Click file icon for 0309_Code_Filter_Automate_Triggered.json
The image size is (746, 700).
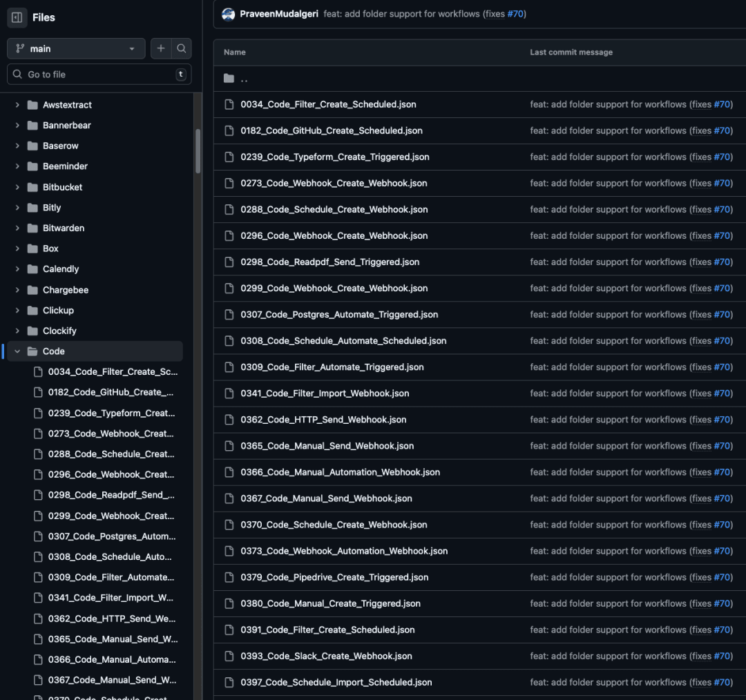[x=229, y=367]
